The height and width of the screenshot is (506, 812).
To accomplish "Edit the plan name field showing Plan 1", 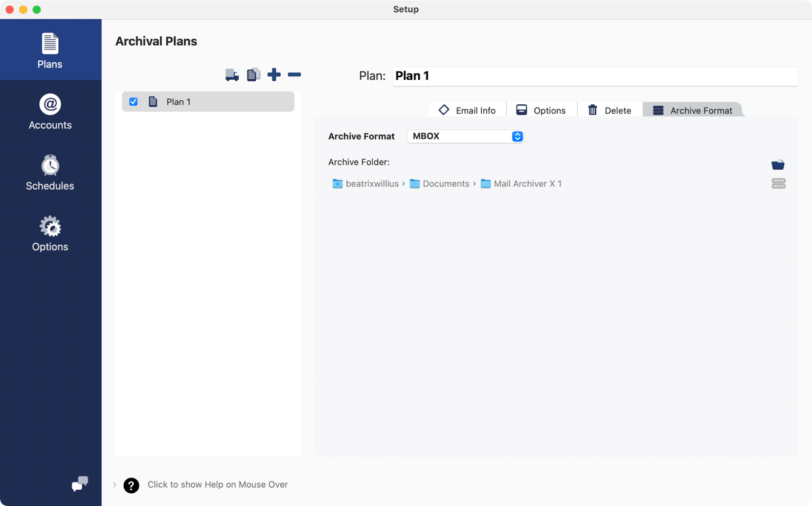I will click(x=594, y=76).
